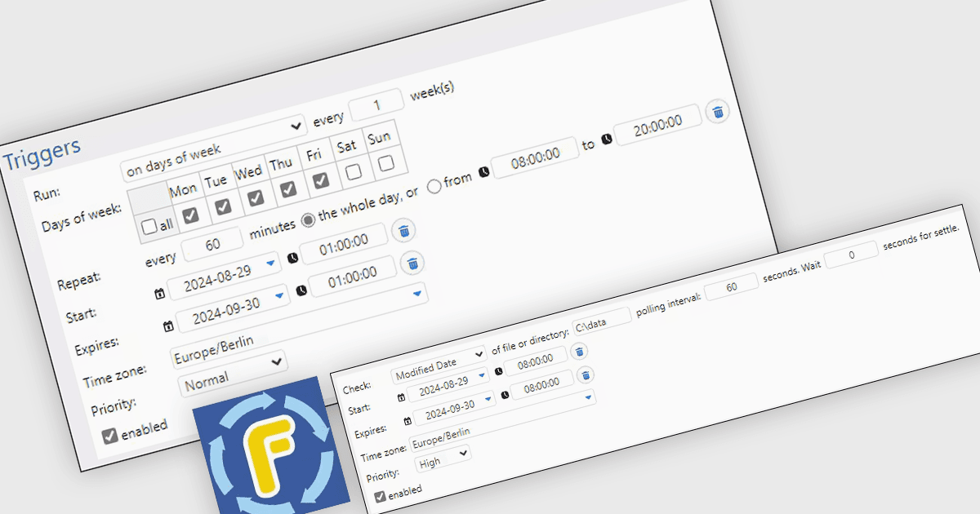This screenshot has width=980, height=514.
Task: Open the Modified Date check dropdown
Action: click(439, 366)
